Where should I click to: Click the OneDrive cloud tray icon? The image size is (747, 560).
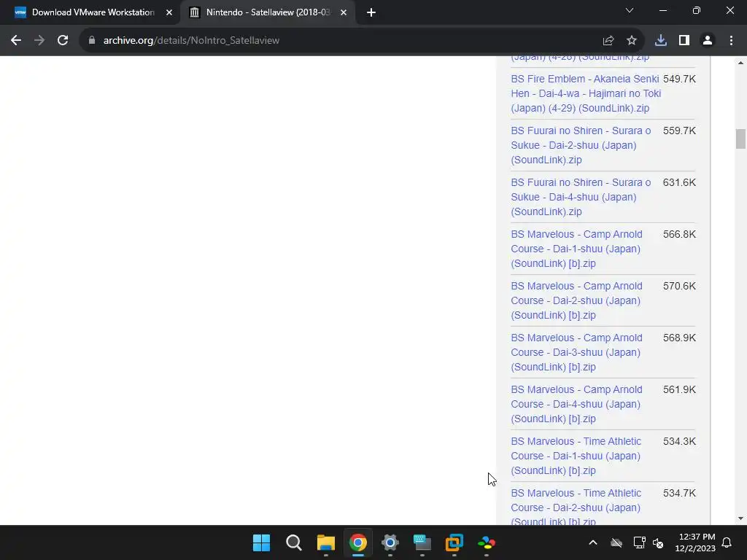pyautogui.click(x=616, y=542)
